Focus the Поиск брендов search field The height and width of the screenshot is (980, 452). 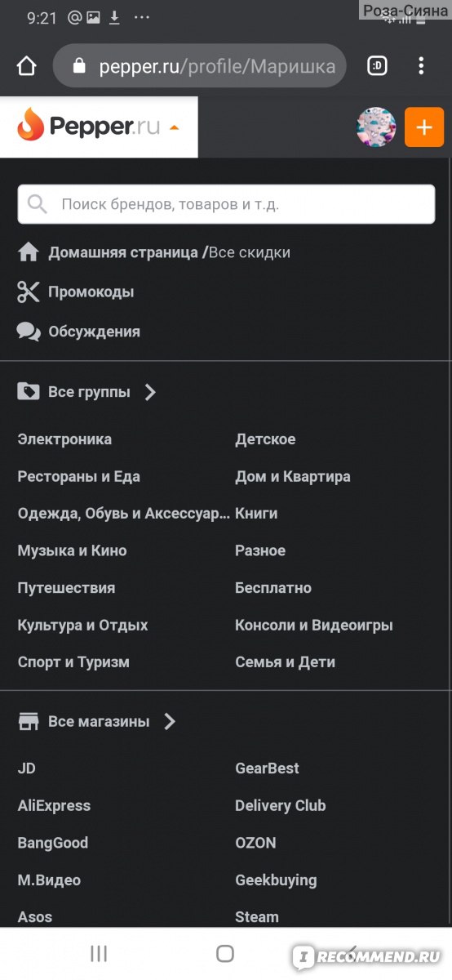226,204
